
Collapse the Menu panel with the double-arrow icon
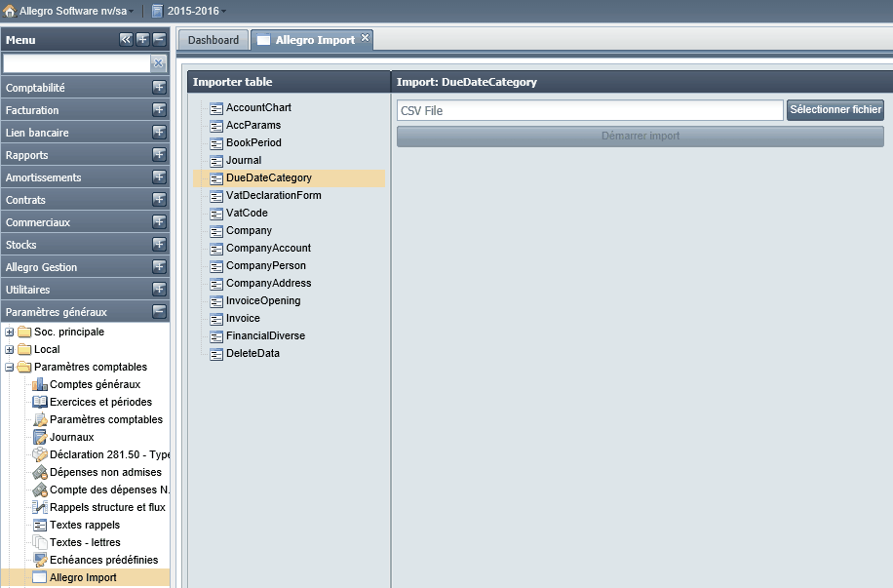pyautogui.click(x=126, y=39)
